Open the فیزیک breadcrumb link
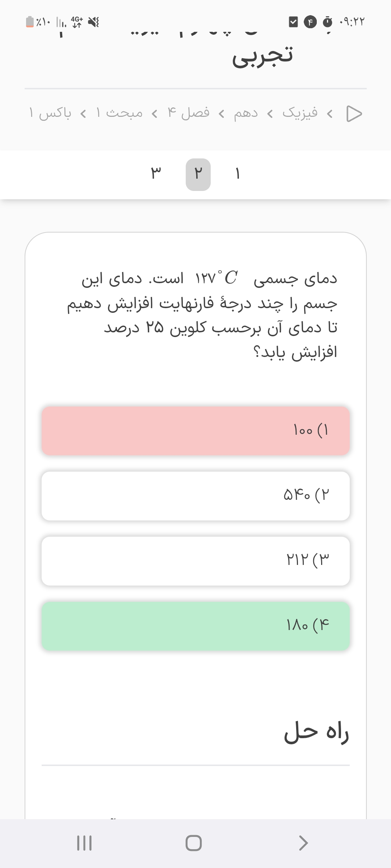This screenshot has height=868, width=391. pyautogui.click(x=300, y=114)
